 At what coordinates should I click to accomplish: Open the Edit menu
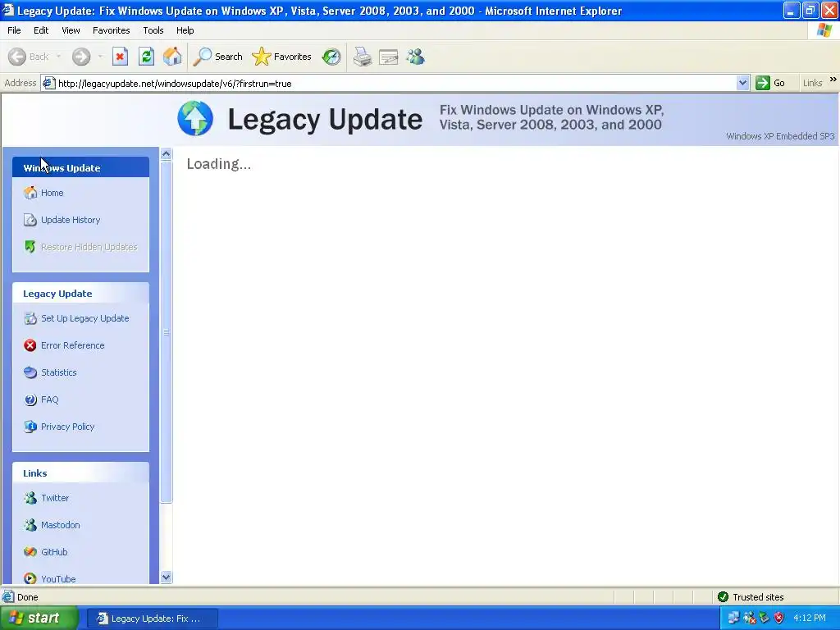click(x=41, y=30)
